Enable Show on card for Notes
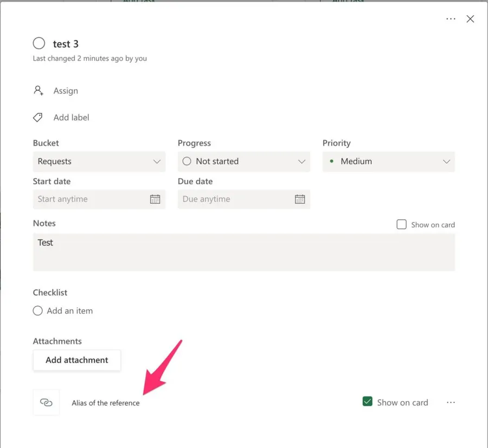 click(x=402, y=224)
